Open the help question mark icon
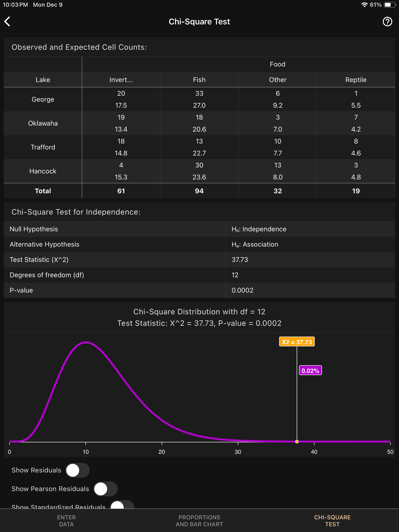 click(387, 22)
